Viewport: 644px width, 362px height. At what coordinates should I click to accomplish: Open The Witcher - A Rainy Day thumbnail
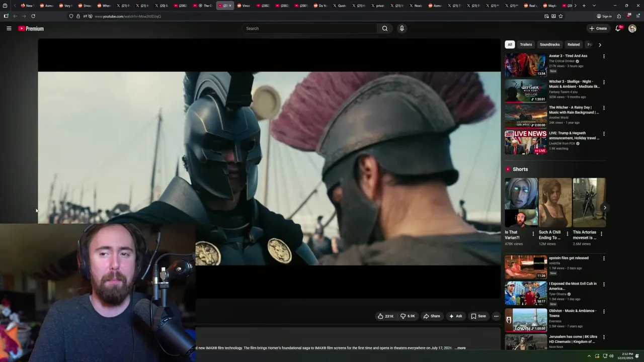pos(526,116)
